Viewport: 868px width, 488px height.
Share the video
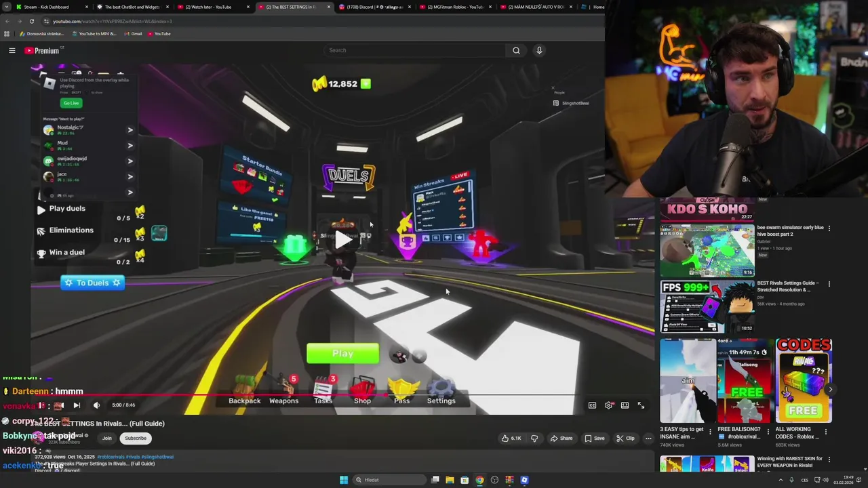coord(561,439)
